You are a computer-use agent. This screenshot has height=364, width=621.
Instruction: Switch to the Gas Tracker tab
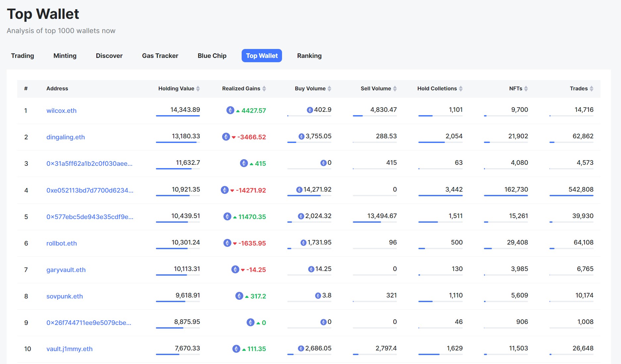160,56
